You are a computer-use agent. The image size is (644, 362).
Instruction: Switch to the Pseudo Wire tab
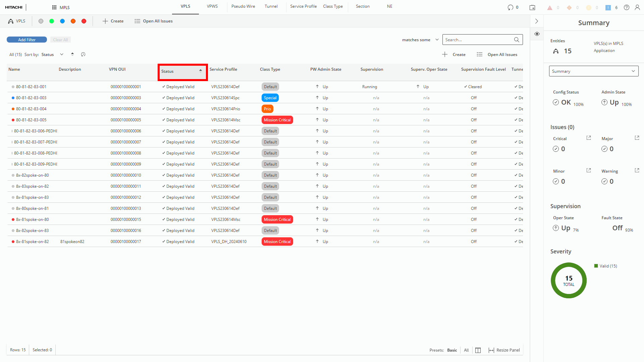click(243, 6)
